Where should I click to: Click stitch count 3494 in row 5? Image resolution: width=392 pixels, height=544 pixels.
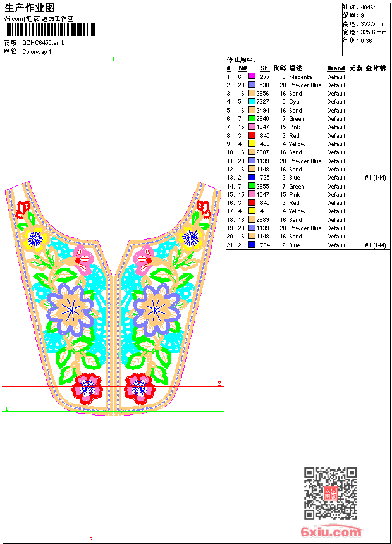pos(262,110)
